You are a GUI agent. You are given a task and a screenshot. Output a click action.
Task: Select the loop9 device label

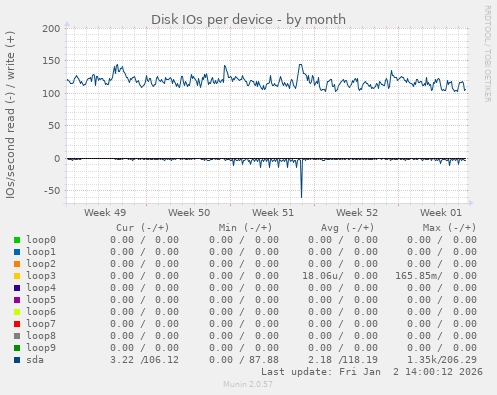tap(41, 348)
